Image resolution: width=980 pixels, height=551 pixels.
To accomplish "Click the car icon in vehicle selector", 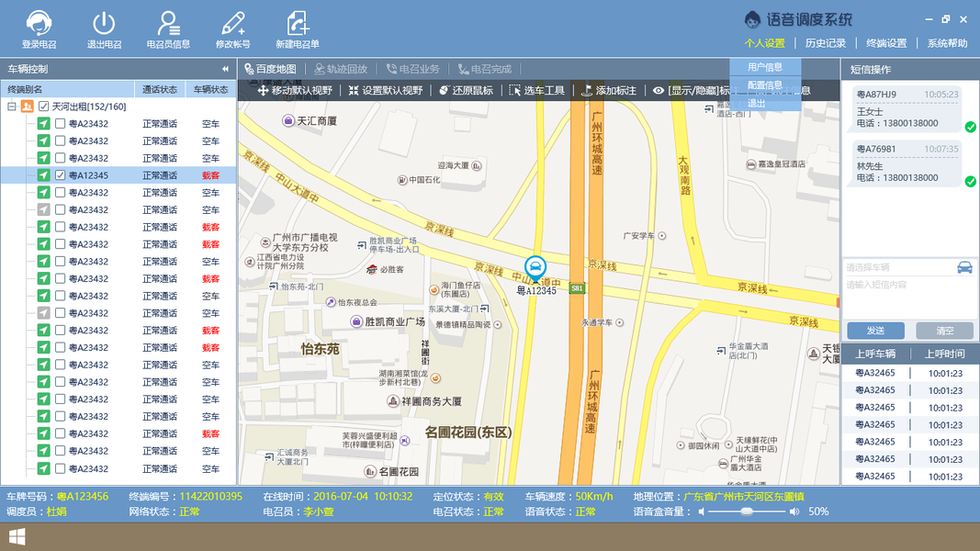I will (964, 267).
